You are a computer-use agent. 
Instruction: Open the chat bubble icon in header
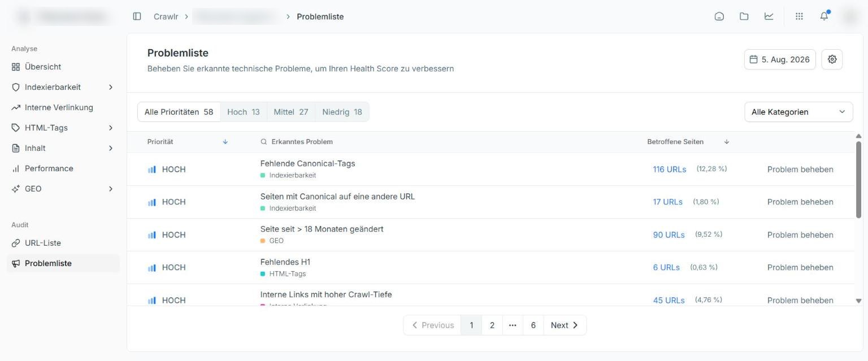(719, 16)
